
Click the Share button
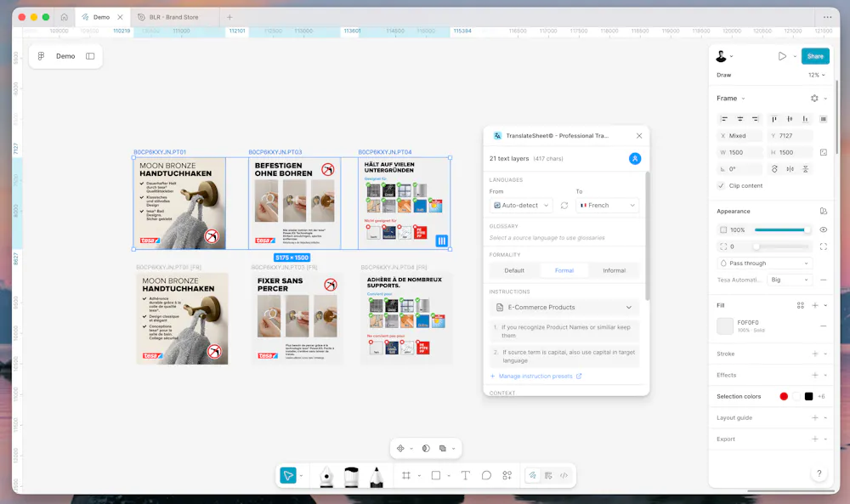pos(814,56)
